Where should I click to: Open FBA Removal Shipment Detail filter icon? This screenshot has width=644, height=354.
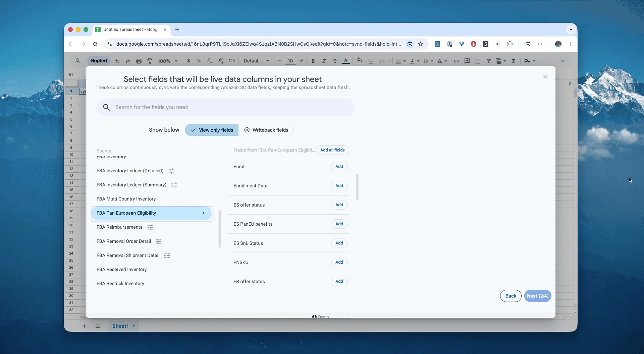click(x=167, y=256)
